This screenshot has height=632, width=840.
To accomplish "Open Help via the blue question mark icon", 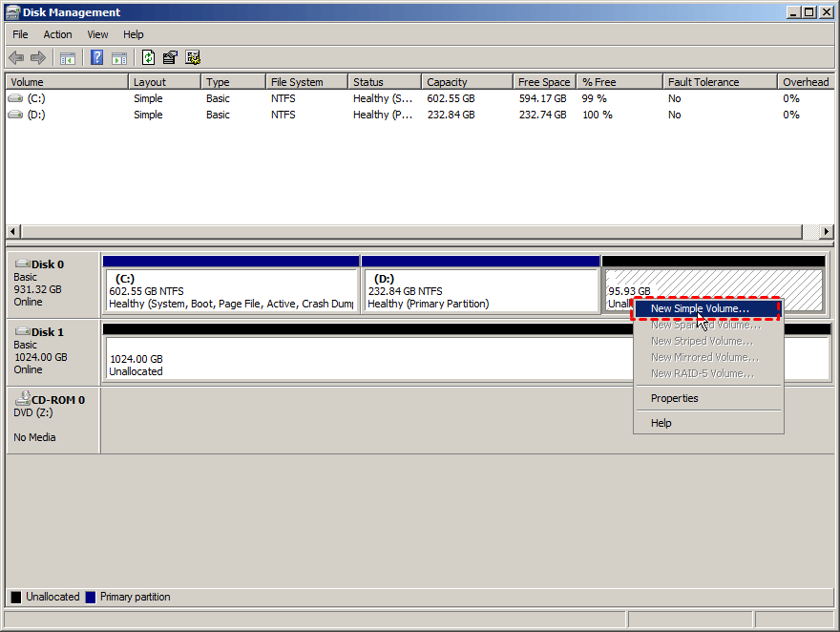I will [x=97, y=57].
